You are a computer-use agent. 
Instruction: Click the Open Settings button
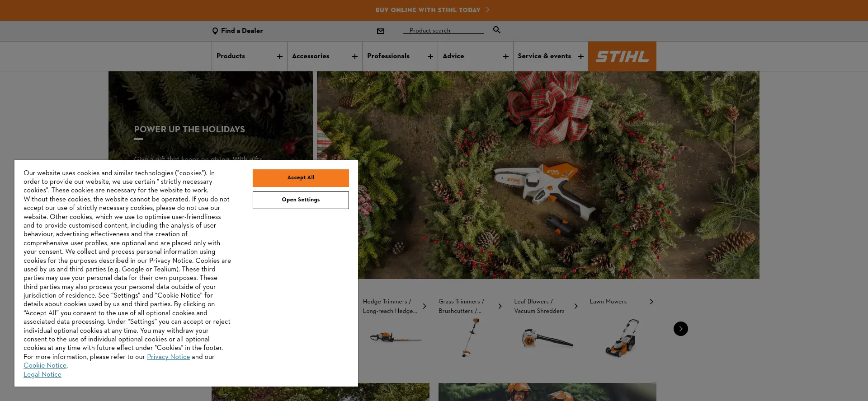301,200
